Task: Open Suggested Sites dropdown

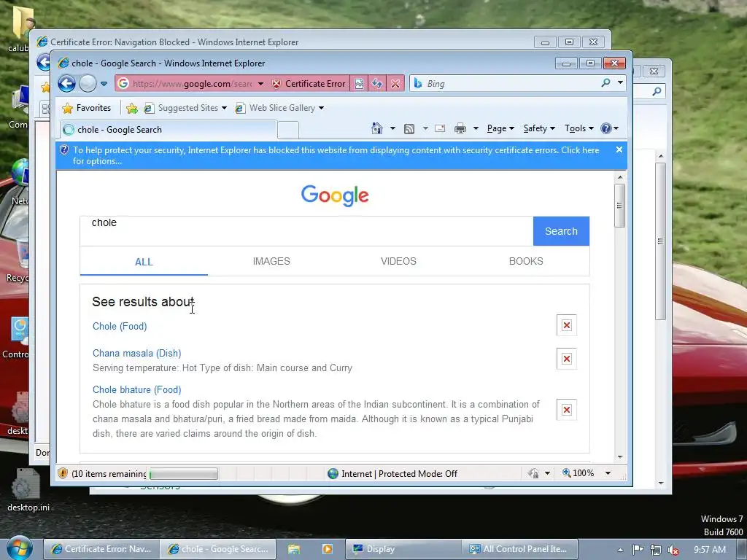Action: [x=186, y=108]
